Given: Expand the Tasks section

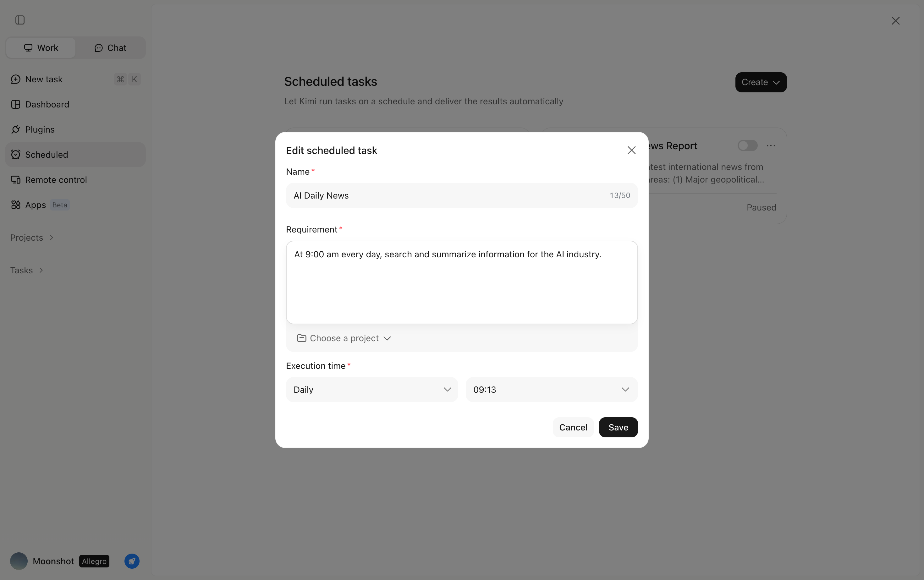Looking at the screenshot, I should [x=27, y=271].
